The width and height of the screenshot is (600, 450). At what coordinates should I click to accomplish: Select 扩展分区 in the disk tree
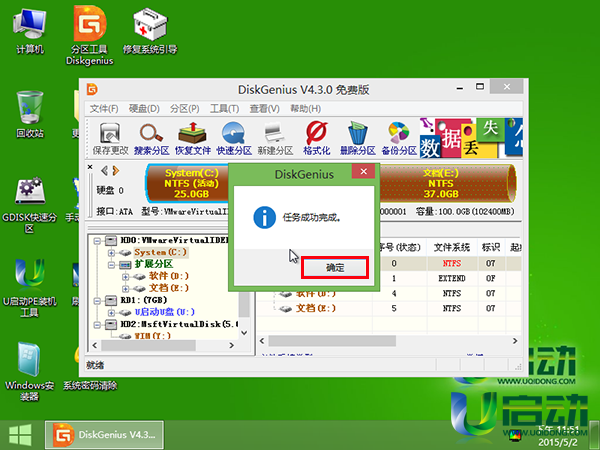pyautogui.click(x=153, y=264)
